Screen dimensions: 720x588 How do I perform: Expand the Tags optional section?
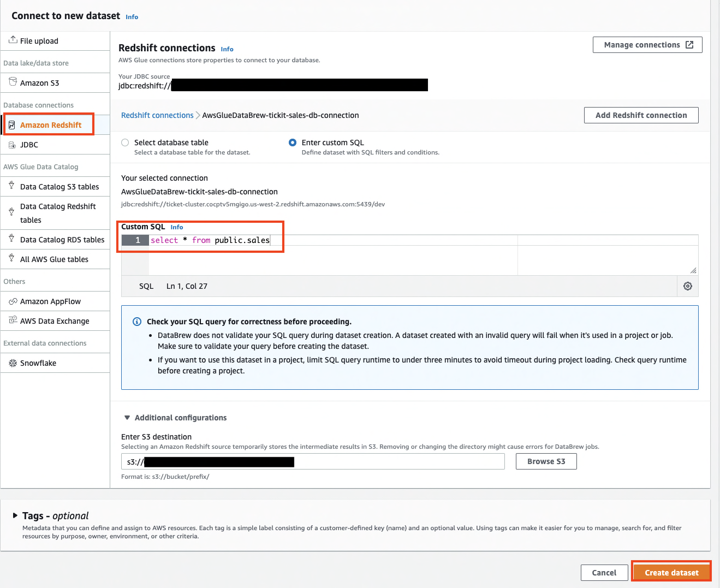(15, 515)
